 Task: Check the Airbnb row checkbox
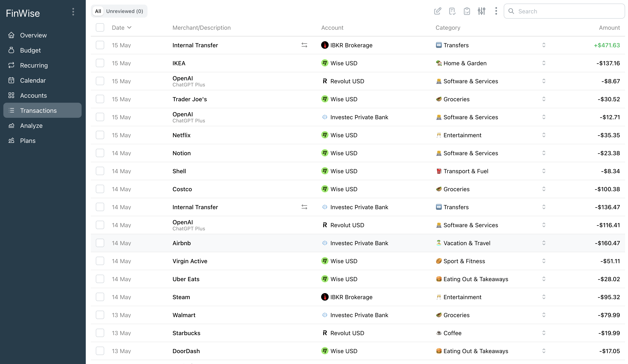100,243
